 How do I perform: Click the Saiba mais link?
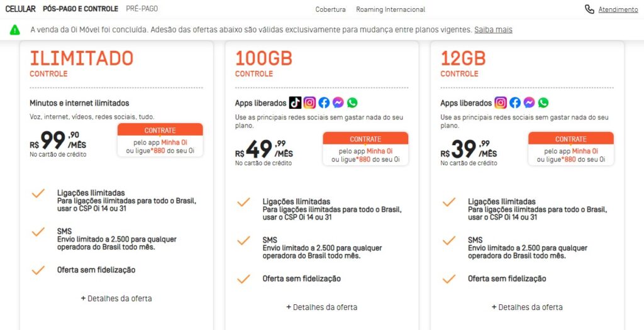[493, 30]
